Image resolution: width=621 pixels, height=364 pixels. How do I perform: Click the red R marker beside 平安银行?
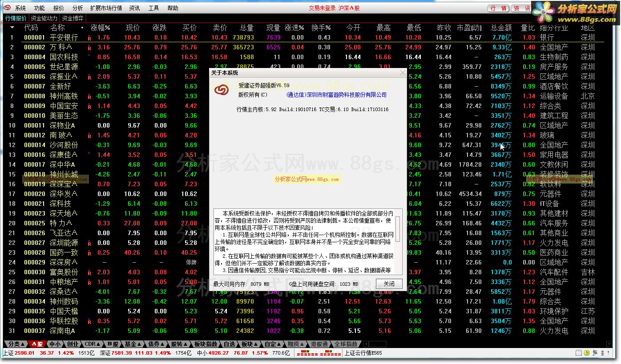[x=89, y=38]
